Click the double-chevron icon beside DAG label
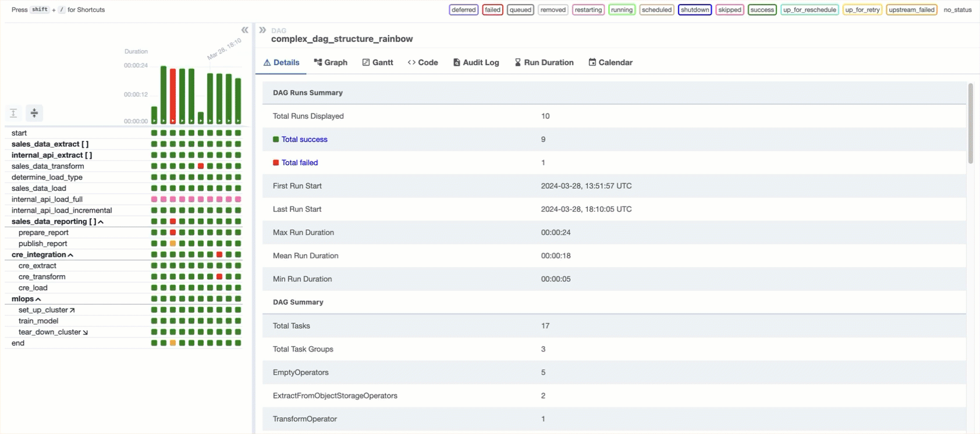The width and height of the screenshot is (980, 434). (262, 30)
